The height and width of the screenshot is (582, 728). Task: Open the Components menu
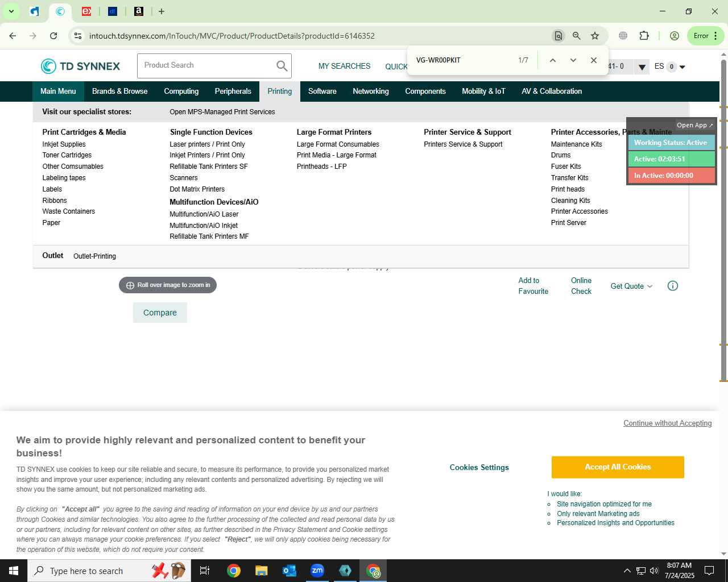[425, 92]
